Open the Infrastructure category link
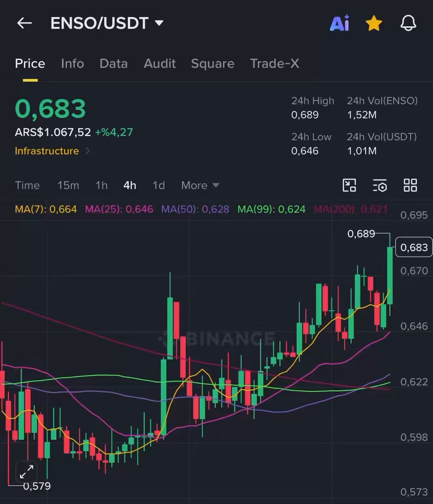The image size is (433, 504). point(52,151)
